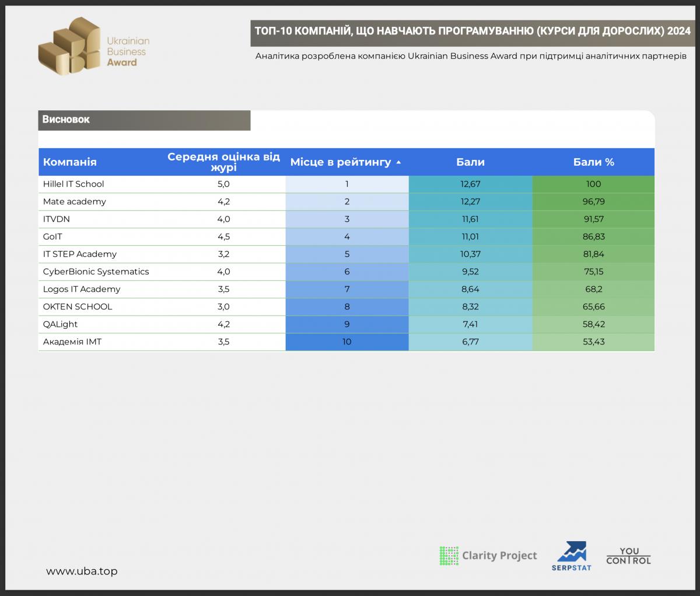Viewport: 700px width, 596px height.
Task: Click the Аналітика розроблена компанією subtitle text
Action: [471, 56]
